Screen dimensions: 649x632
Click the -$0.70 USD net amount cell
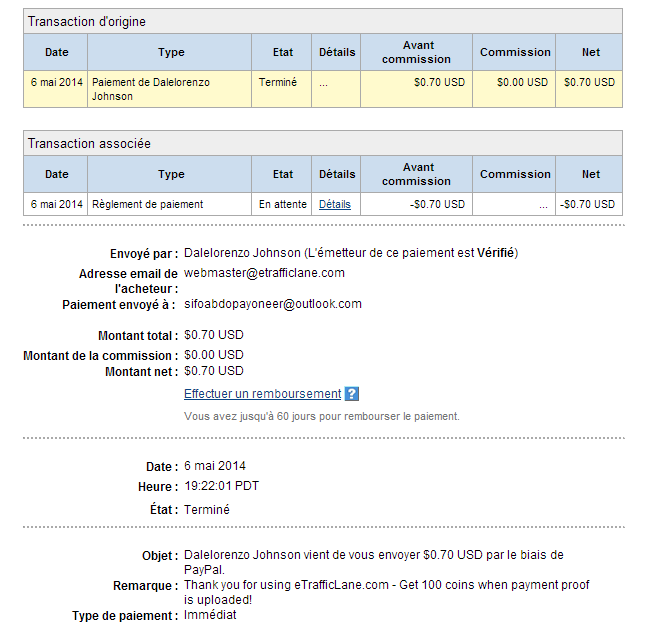[x=589, y=204]
